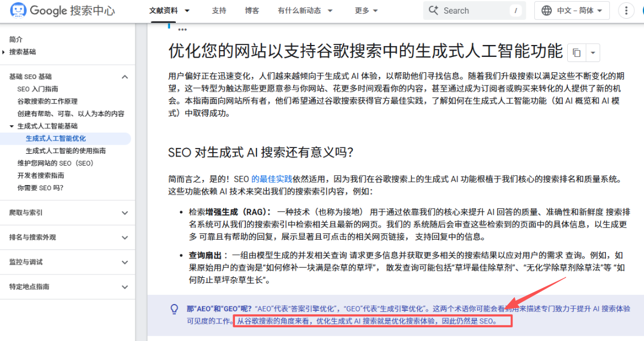Screen dimensions: 644x341
Task: Open the 更多 dropdown menu
Action: (366, 11)
